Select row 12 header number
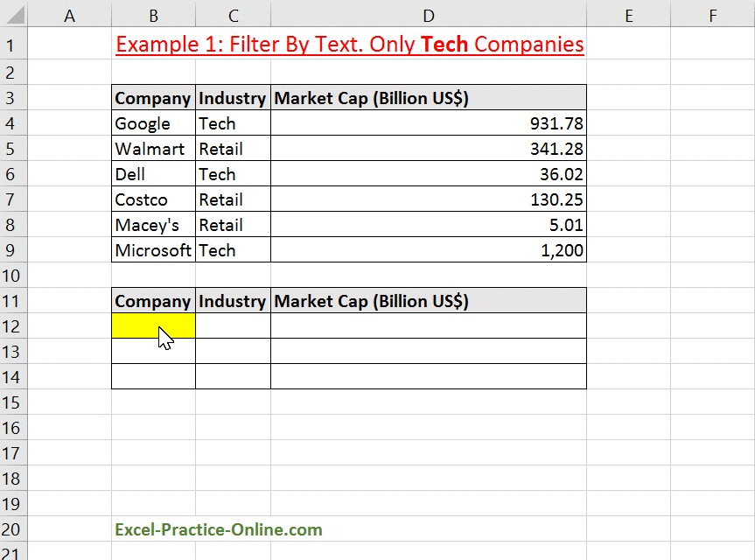 [11, 326]
